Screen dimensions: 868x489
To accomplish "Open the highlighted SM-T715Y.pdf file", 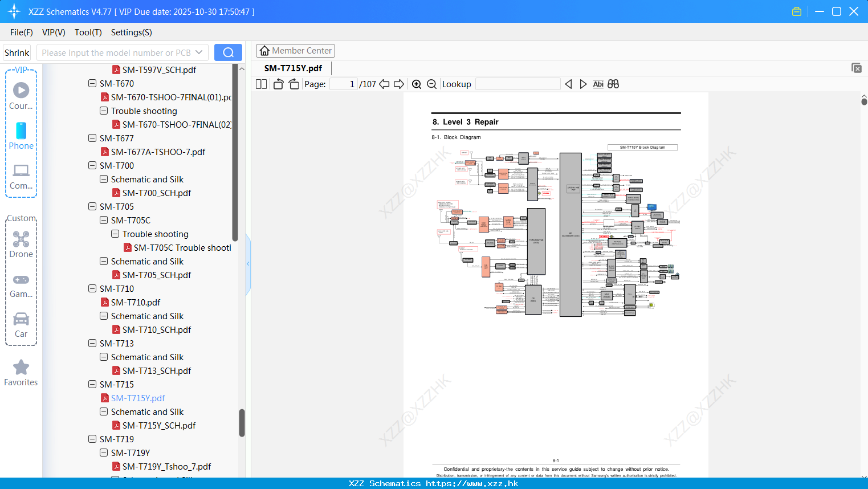I will (132, 398).
